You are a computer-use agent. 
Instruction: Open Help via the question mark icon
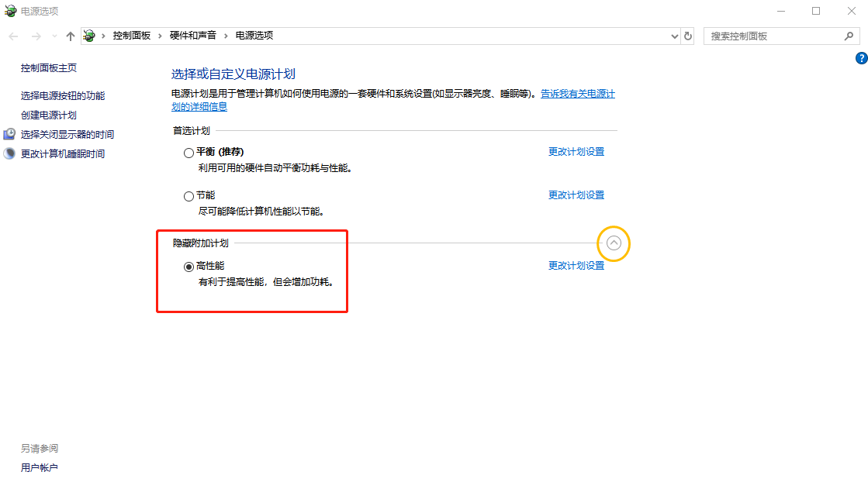coord(861,57)
